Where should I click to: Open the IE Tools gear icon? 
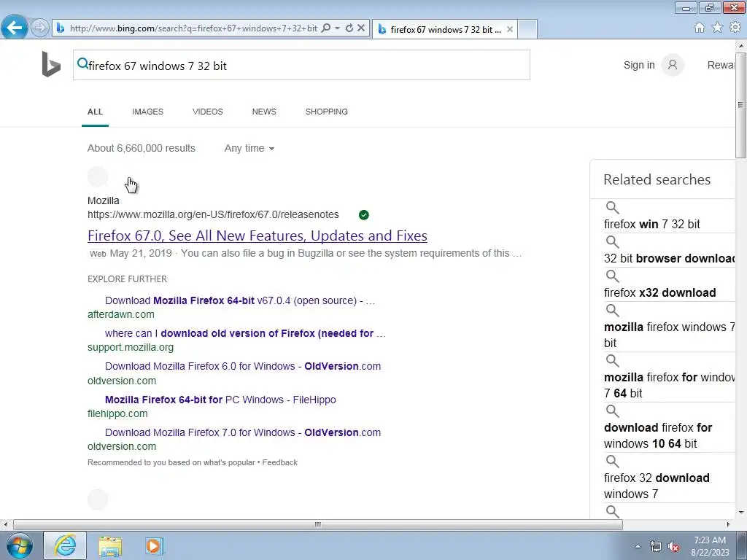735,28
